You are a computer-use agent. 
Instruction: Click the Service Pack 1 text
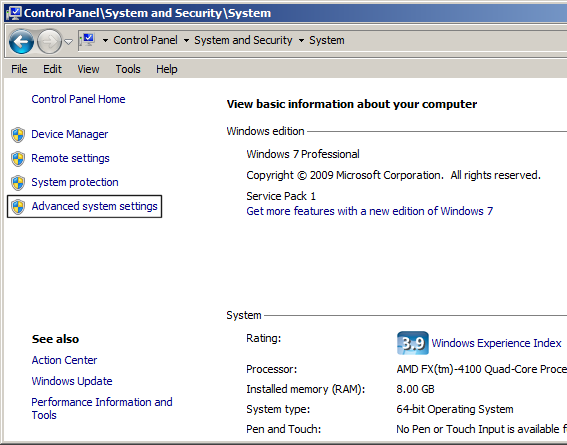tap(281, 196)
